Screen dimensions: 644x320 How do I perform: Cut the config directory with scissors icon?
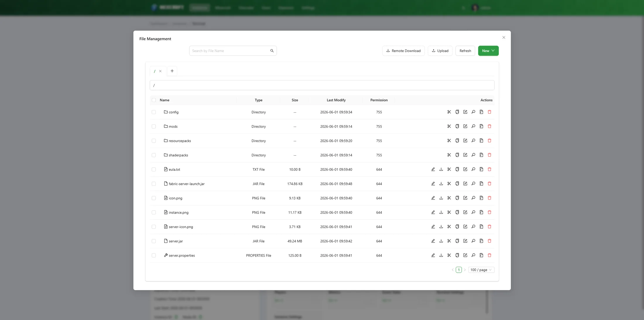[449, 112]
